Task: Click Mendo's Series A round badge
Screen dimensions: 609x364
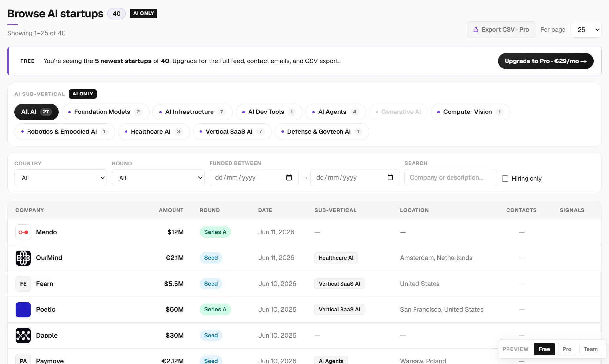Action: click(x=215, y=232)
